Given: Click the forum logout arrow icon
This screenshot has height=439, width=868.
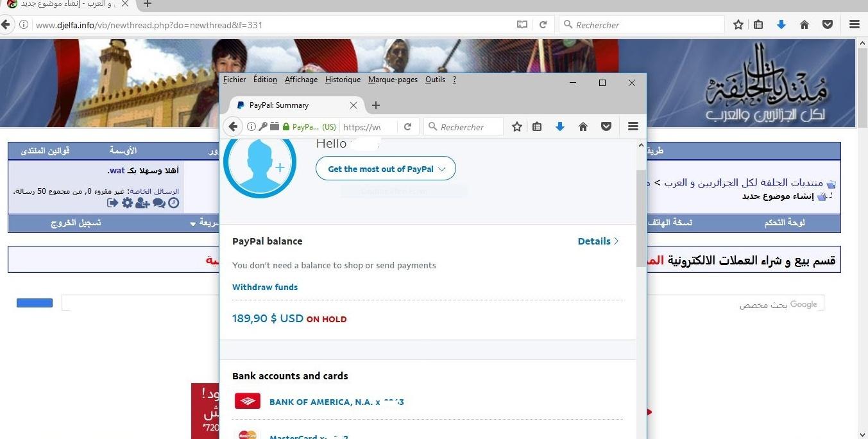Looking at the screenshot, I should 112,203.
